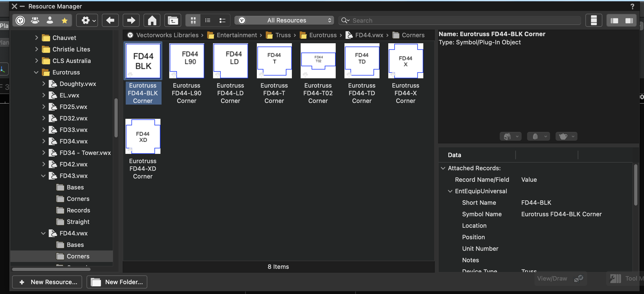Go back with the left arrow button
644x294 pixels.
(110, 21)
